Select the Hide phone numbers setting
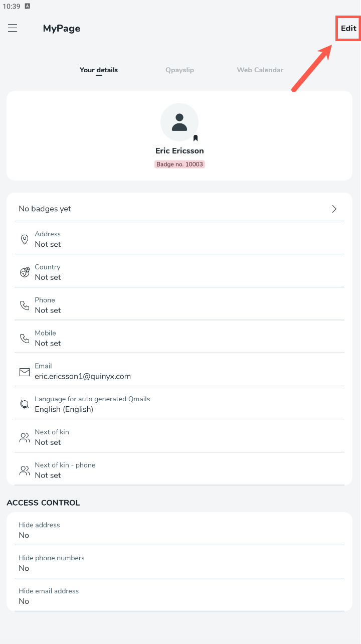This screenshot has height=644, width=361. coord(179,563)
